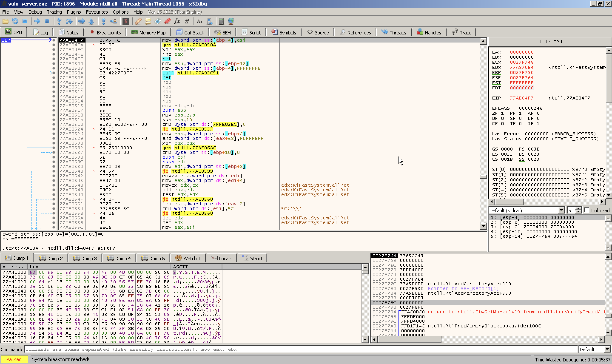Click the registers pane scroll down arrow

click(x=609, y=195)
